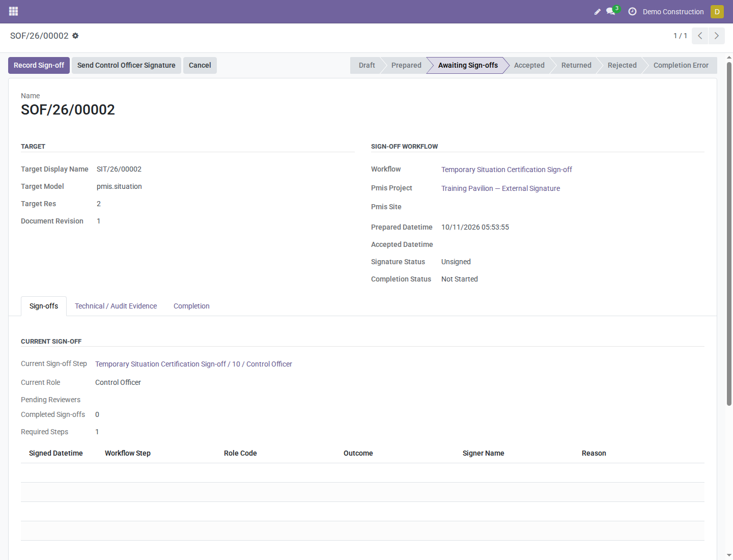733x560 pixels.
Task: Click the pmis.situation target model value
Action: tap(119, 186)
